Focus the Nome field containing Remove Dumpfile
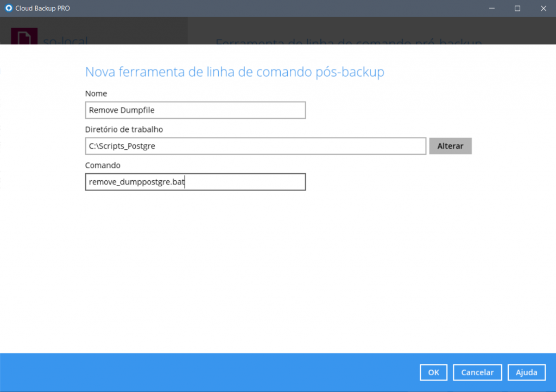Viewport: 556px width, 392px height. click(195, 110)
